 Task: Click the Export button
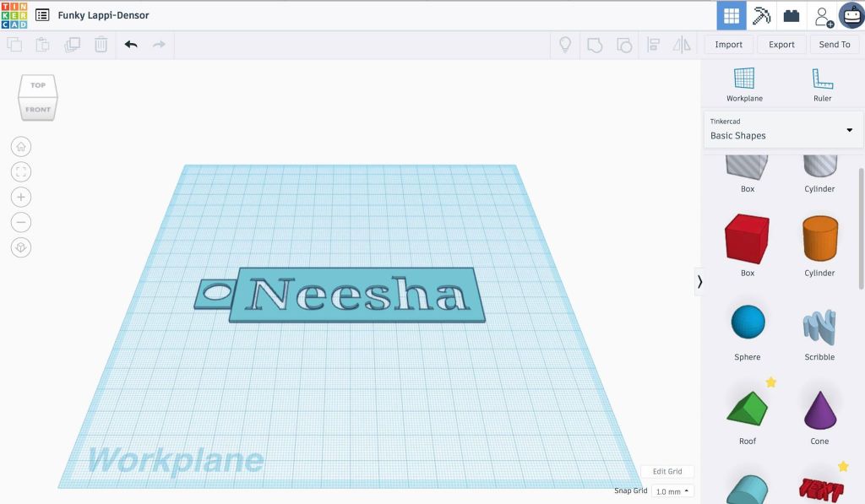(x=781, y=45)
